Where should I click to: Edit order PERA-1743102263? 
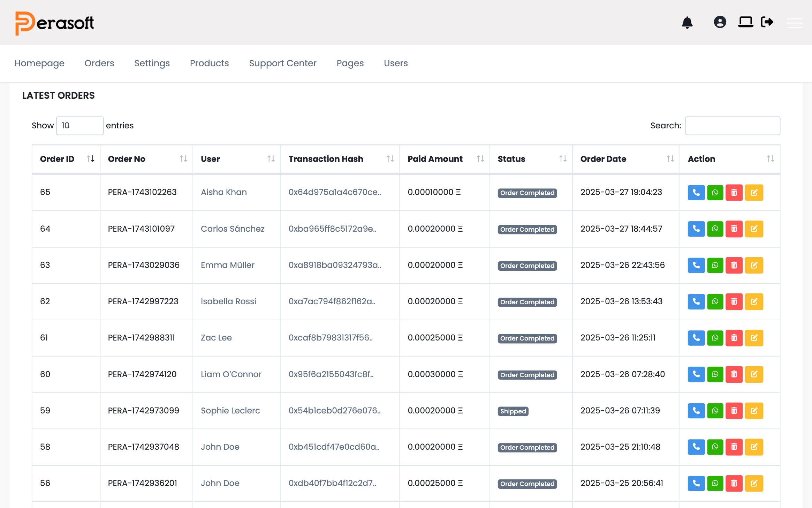point(754,193)
